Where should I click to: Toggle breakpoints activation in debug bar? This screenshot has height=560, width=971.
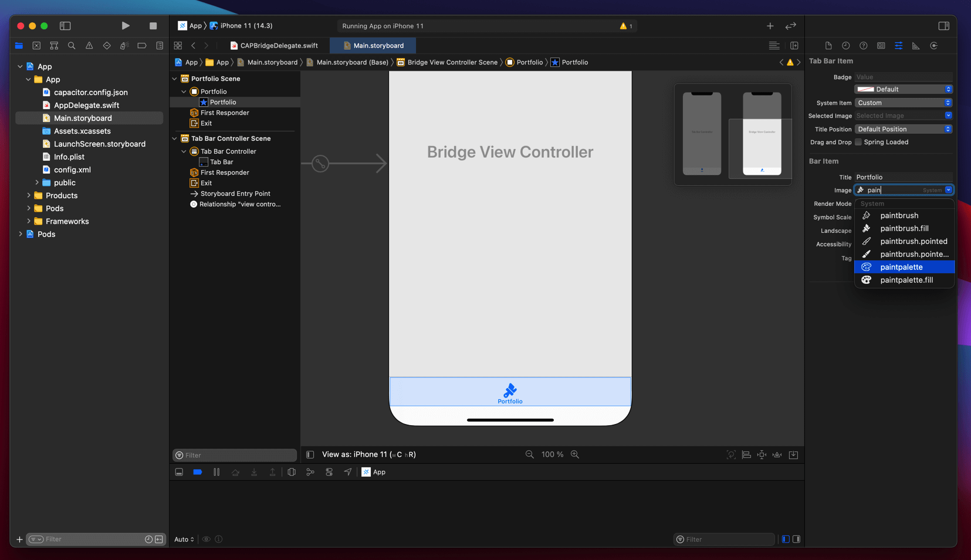(198, 472)
